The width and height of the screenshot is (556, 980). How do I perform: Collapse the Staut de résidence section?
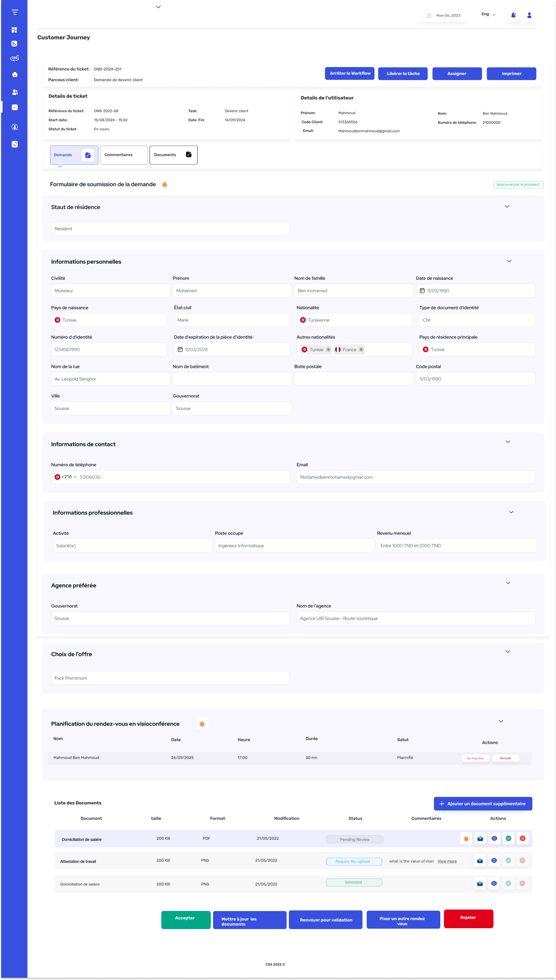click(x=507, y=206)
